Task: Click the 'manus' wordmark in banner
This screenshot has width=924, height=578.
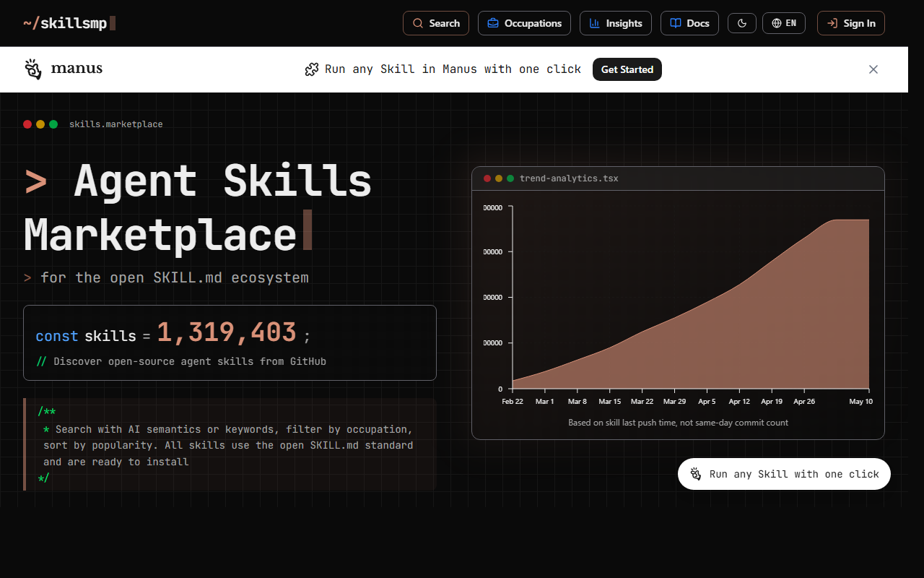Action: tap(77, 69)
